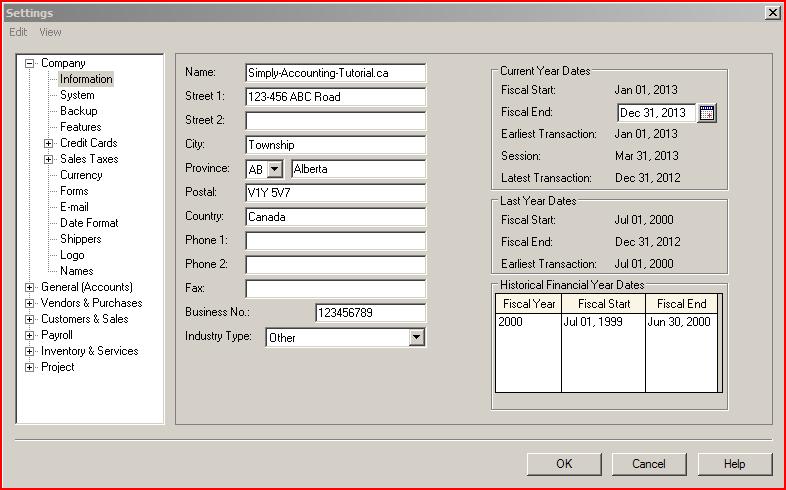The width and height of the screenshot is (786, 490).
Task: Click the City field with Township
Action: (335, 145)
